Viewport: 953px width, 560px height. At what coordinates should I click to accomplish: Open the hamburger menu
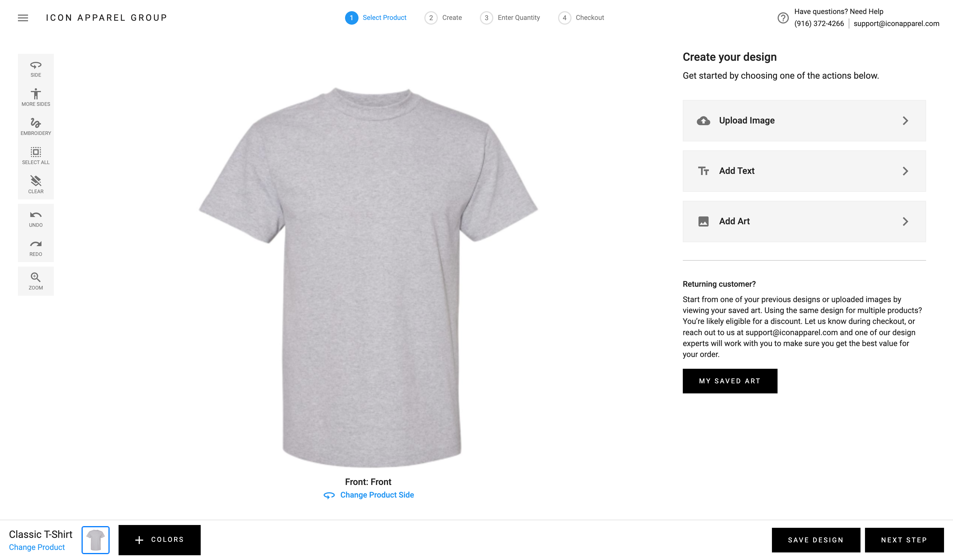pyautogui.click(x=23, y=18)
